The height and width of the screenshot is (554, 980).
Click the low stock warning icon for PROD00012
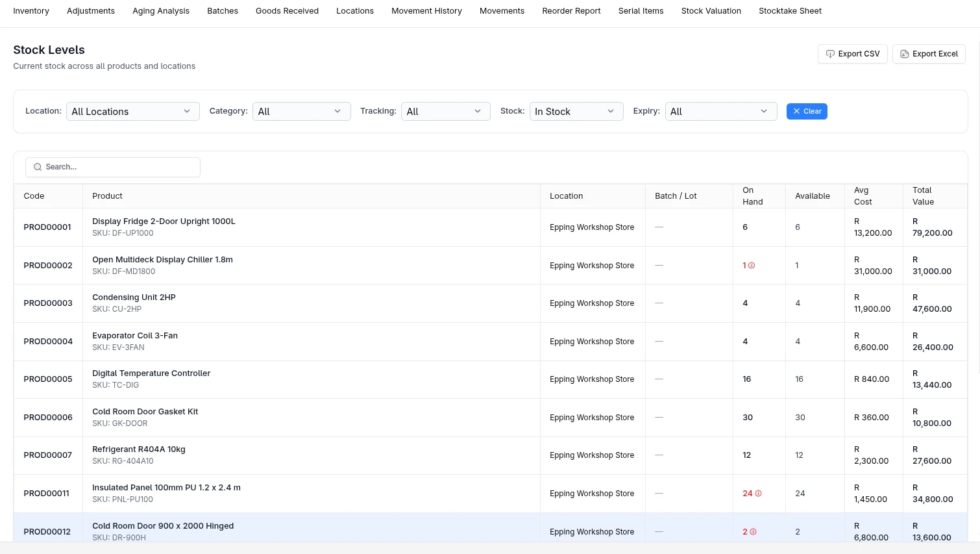tap(753, 532)
